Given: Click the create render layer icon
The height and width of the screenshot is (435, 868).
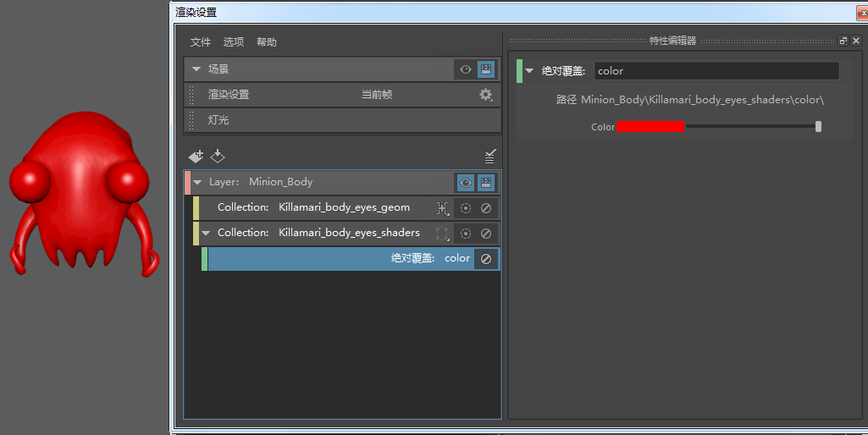Looking at the screenshot, I should click(196, 157).
